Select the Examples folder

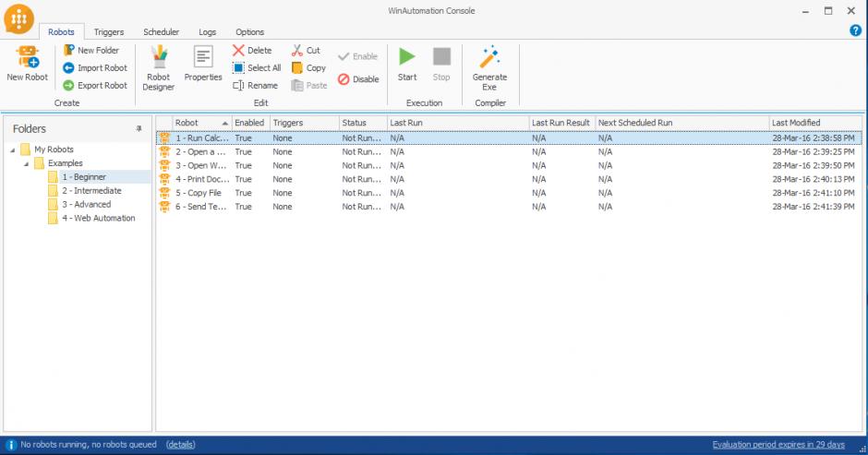(66, 163)
